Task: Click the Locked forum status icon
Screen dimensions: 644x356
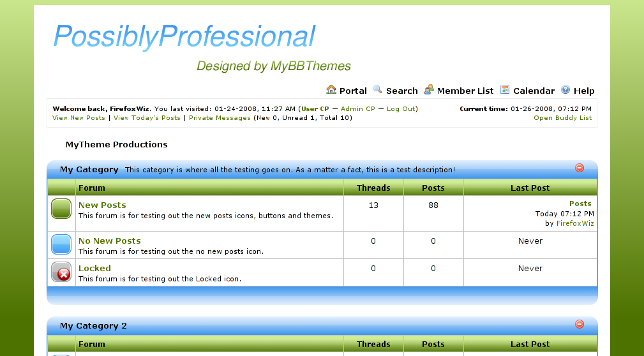Action: pyautogui.click(x=61, y=272)
